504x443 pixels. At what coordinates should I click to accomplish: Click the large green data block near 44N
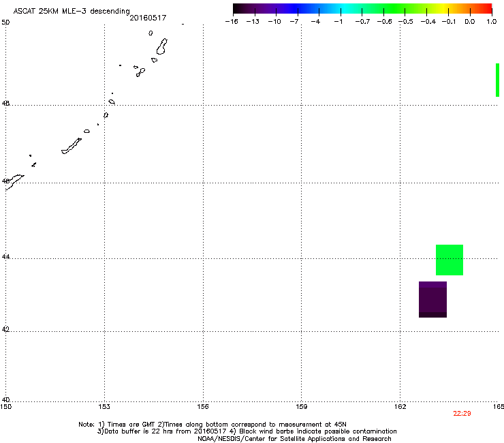pyautogui.click(x=450, y=260)
